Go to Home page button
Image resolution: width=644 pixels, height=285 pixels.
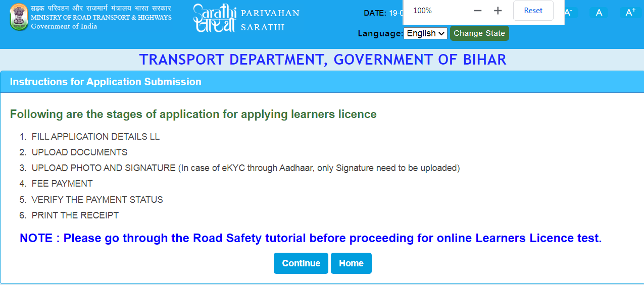pyautogui.click(x=351, y=263)
